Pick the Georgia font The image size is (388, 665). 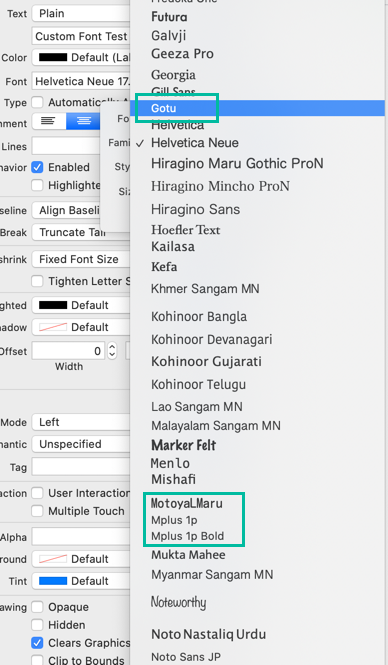click(x=173, y=75)
